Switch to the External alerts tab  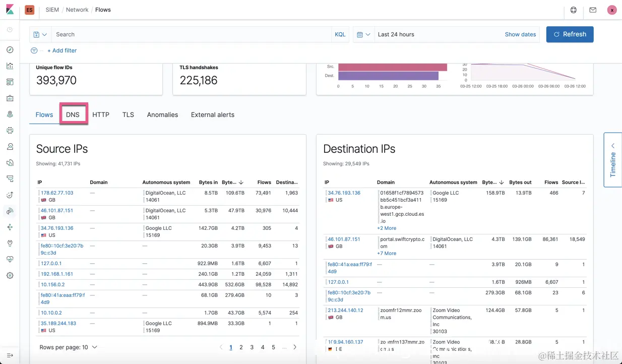213,115
